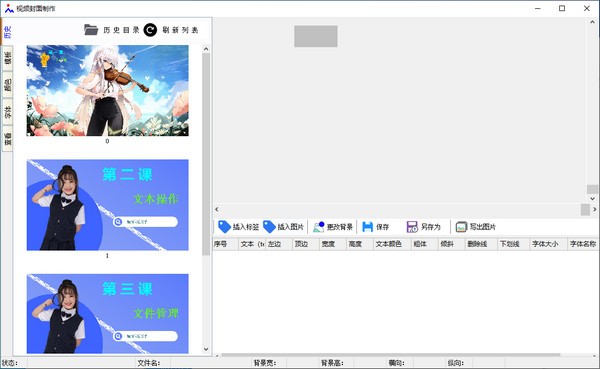The image size is (600, 369).
Task: Click the 文件名 label in status bar
Action: (x=148, y=363)
